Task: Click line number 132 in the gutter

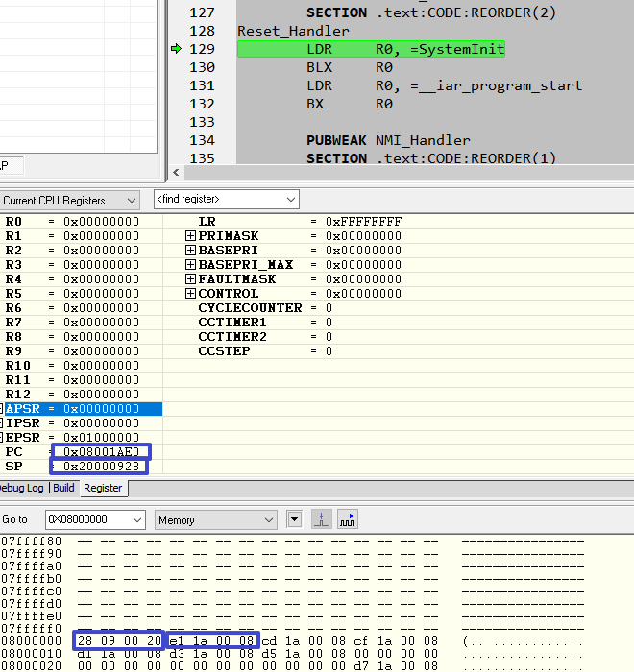Action: [x=202, y=104]
